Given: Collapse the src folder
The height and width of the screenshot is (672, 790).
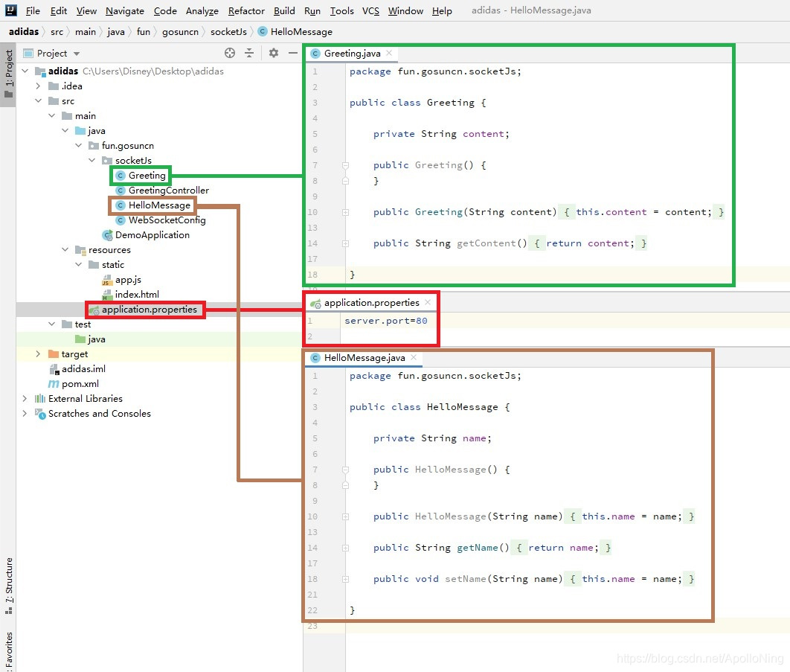Looking at the screenshot, I should click(x=38, y=100).
